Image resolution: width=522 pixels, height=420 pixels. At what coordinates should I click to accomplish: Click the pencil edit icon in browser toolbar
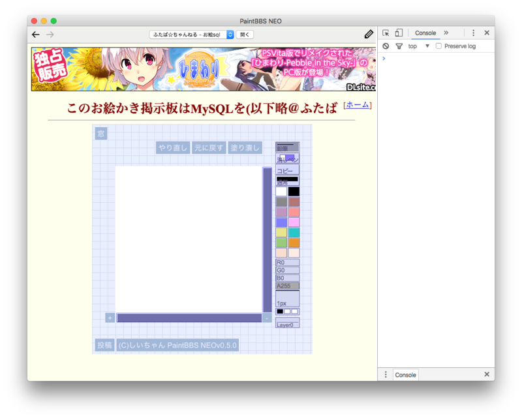pos(369,33)
